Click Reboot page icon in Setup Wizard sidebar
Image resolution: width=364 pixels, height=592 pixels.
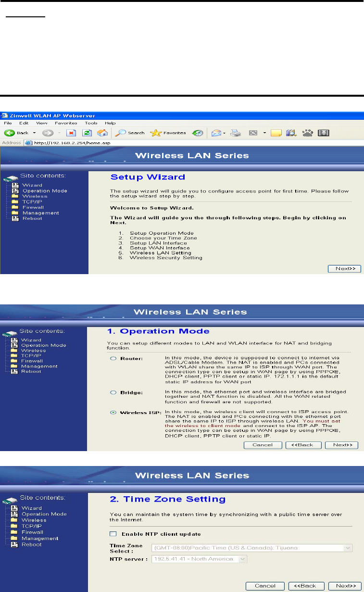pos(15,218)
